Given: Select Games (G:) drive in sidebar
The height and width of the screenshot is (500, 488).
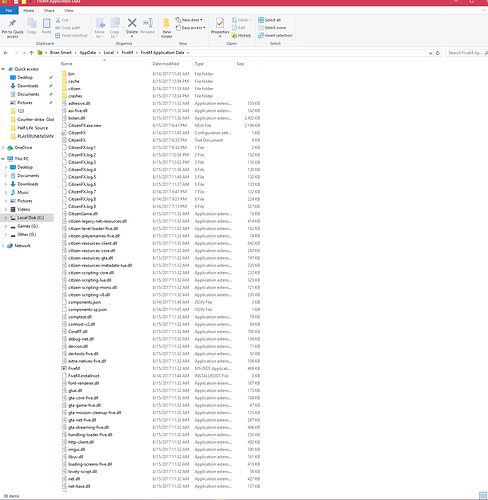Looking at the screenshot, I should coord(28,226).
